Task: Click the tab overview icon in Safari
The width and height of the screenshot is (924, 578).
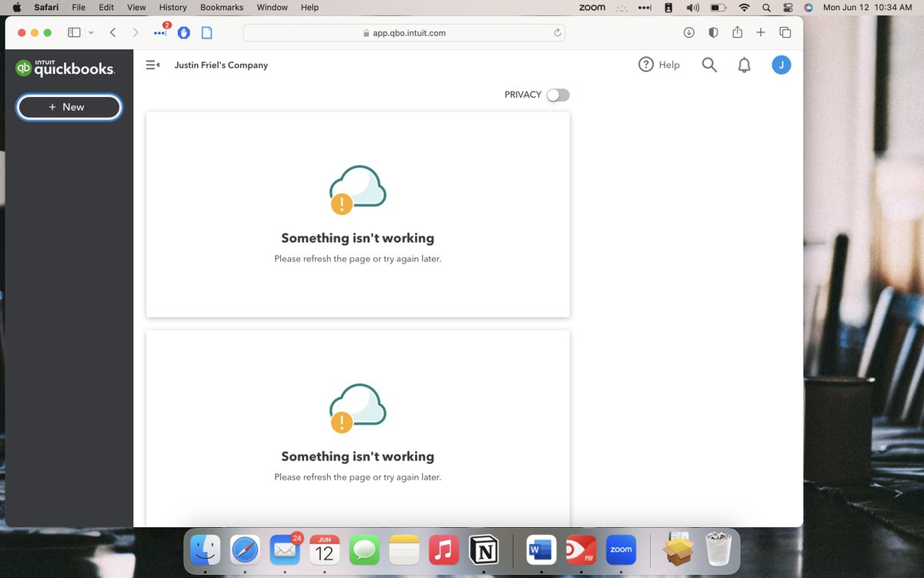Action: pos(785,32)
